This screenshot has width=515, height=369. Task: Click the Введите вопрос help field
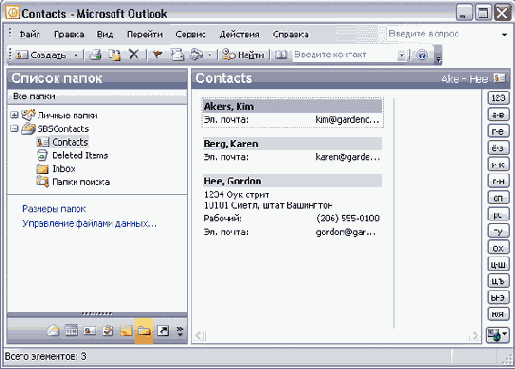[x=443, y=34]
